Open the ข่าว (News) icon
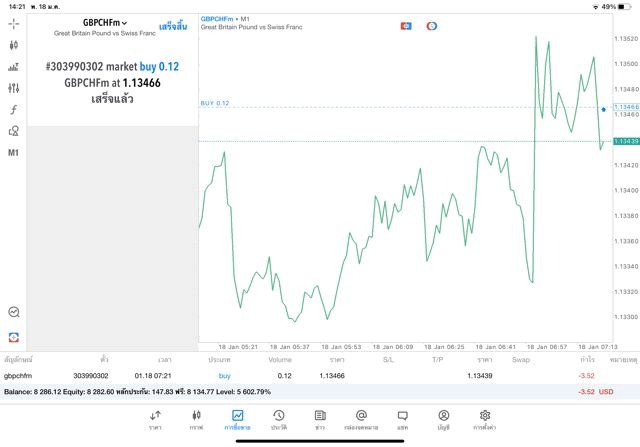 point(319,419)
